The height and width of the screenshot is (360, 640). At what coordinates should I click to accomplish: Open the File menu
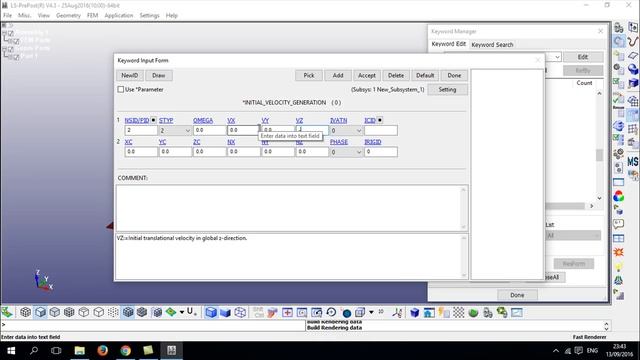[x=7, y=15]
